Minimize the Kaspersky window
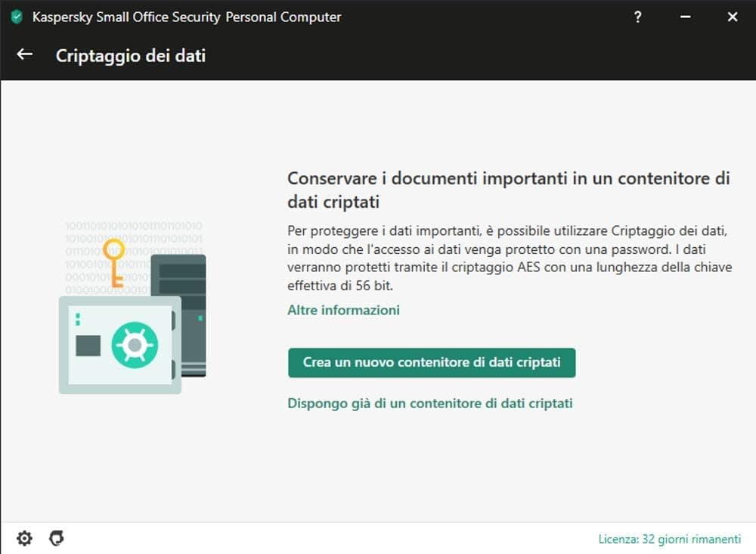 coord(685,17)
